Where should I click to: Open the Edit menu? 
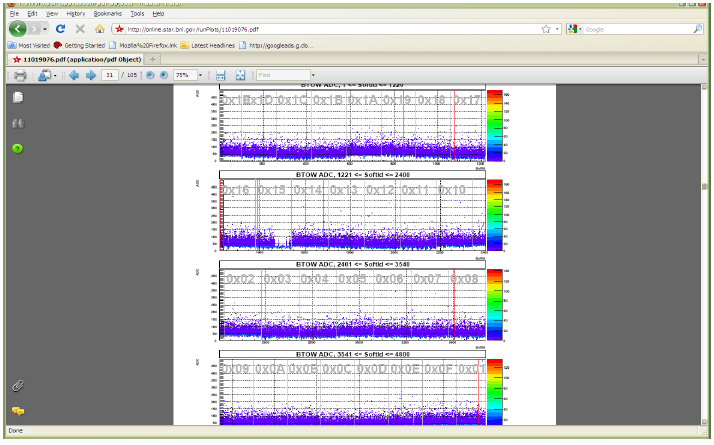pyautogui.click(x=32, y=14)
